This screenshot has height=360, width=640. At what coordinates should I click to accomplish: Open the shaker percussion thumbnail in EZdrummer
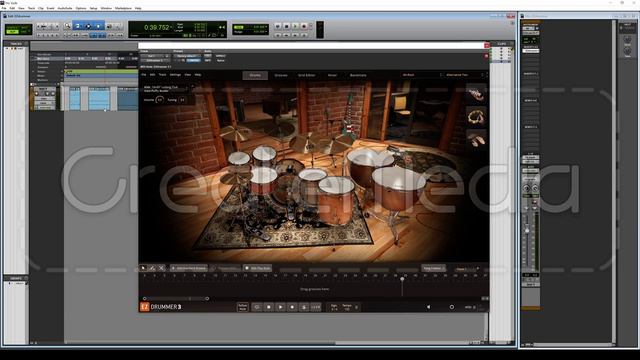(x=477, y=95)
